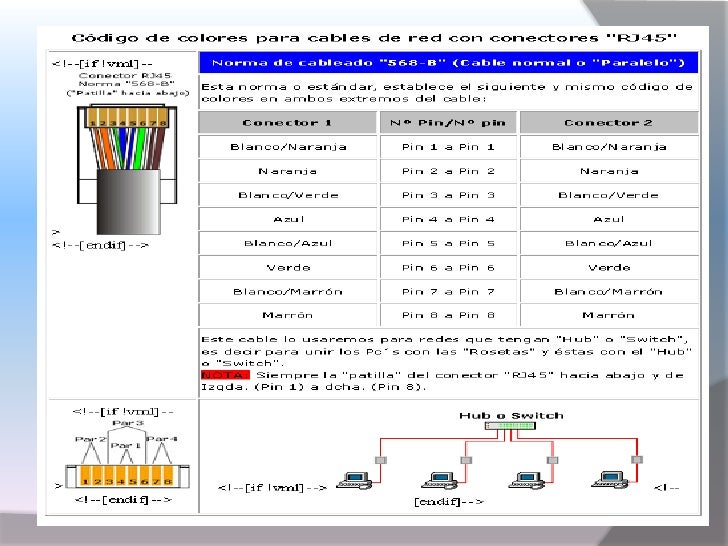Click the Conector 1 column header
This screenshot has width=728, height=546.
[x=287, y=123]
